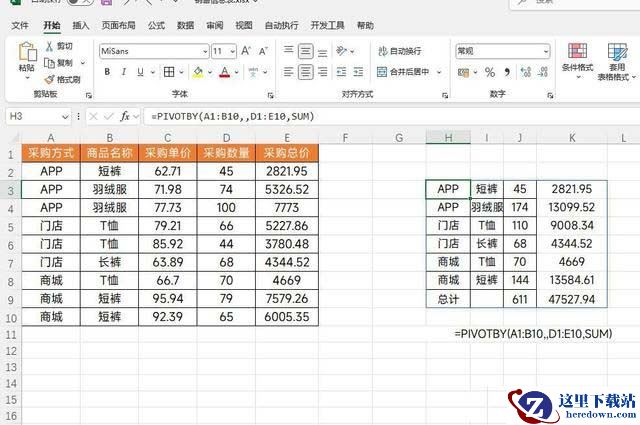Open the 帮助 (Help) tab
This screenshot has height=425, width=640.
(x=365, y=26)
